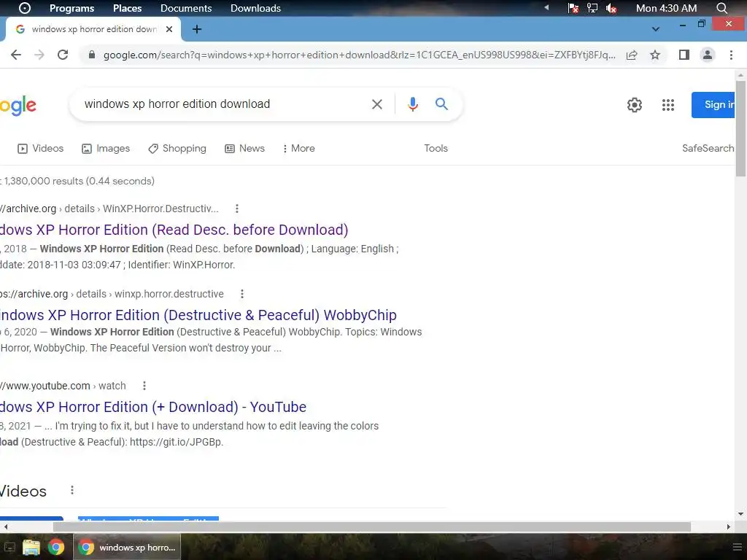Open the Destructive & Peaceful WobbyChip result
This screenshot has height=560, width=747.
pos(198,315)
